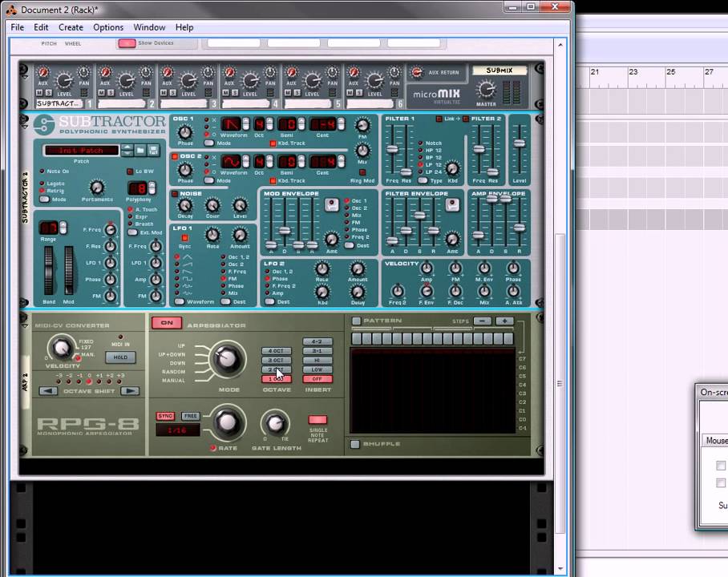728x577 pixels.
Task: Select the 2 OCT octave range button
Action: coord(277,369)
